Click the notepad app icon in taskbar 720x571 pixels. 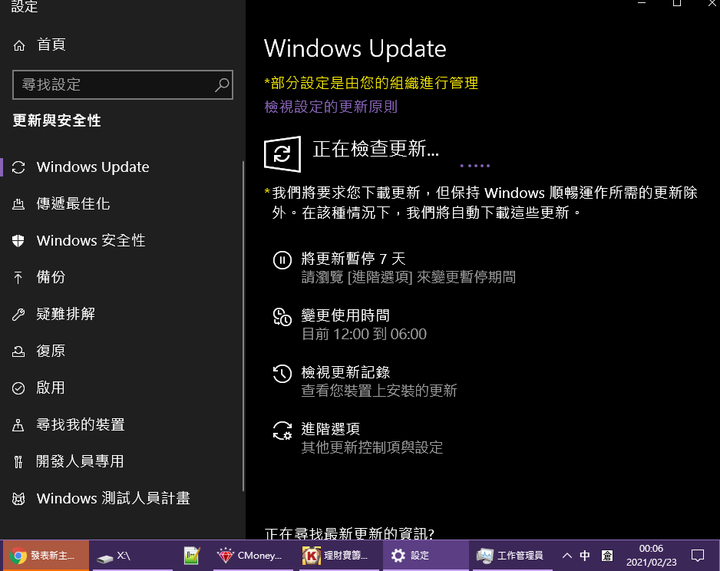[x=191, y=556]
